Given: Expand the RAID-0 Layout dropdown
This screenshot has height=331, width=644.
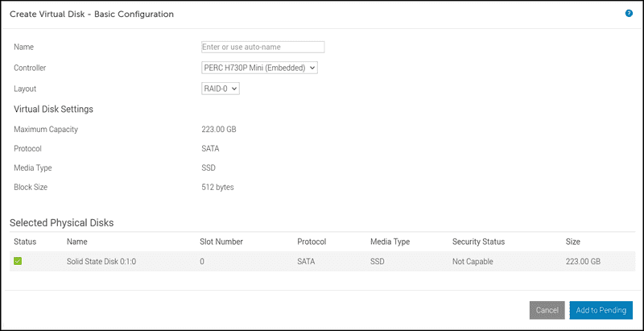Looking at the screenshot, I should tap(221, 89).
